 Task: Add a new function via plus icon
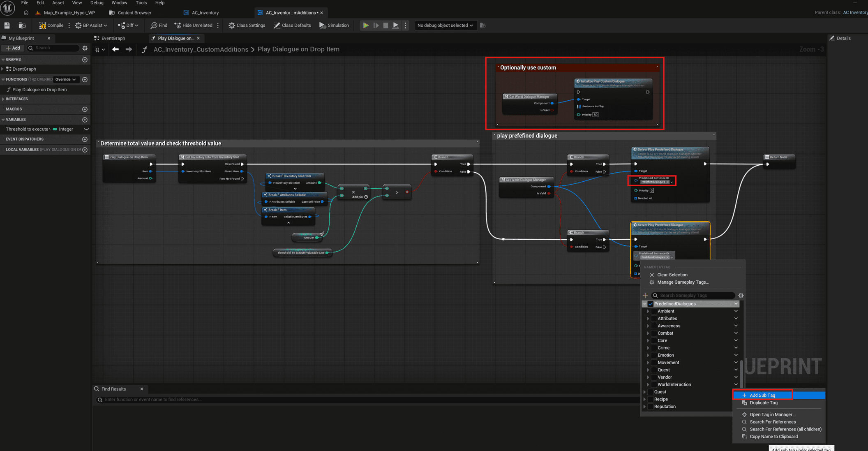tap(85, 79)
